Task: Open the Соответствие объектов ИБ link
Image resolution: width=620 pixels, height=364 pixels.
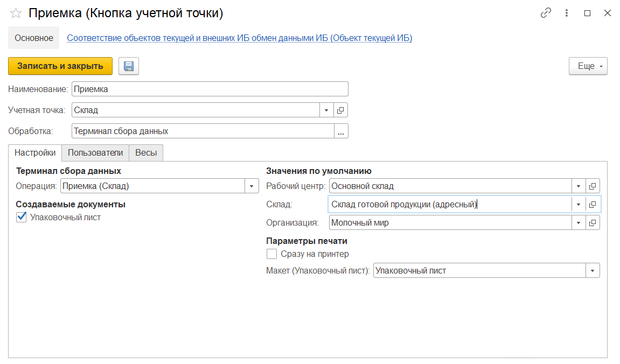Action: coord(239,38)
